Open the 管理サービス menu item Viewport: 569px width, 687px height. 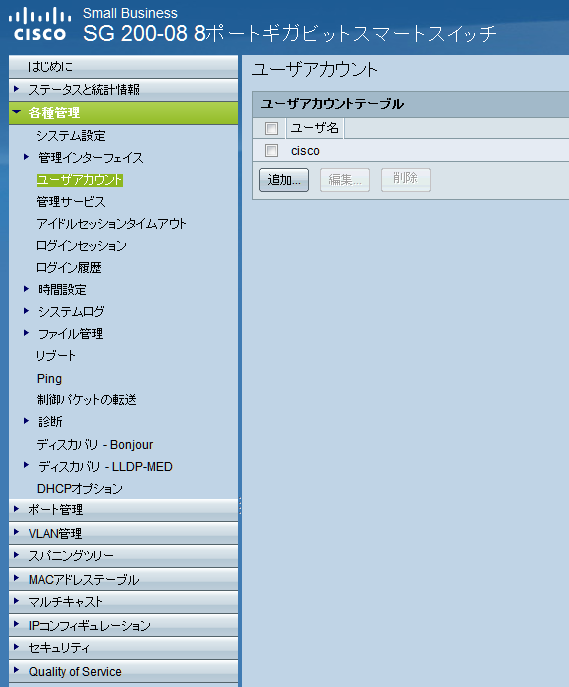71,202
